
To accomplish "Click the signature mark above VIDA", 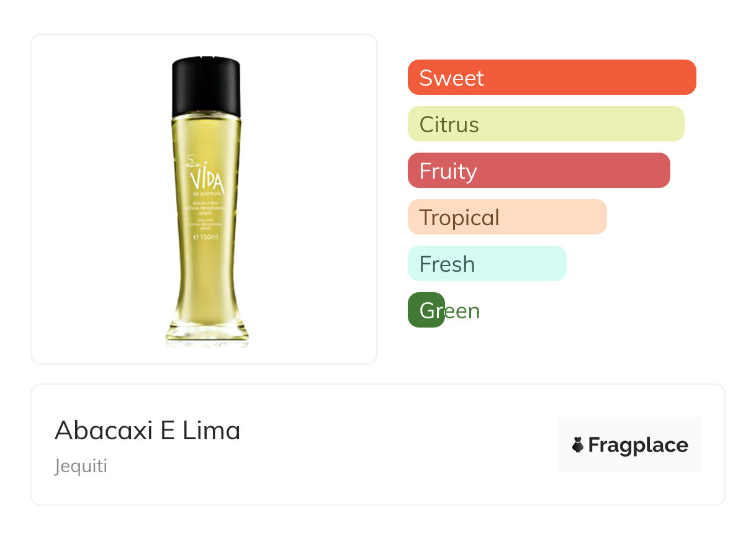I will click(192, 163).
